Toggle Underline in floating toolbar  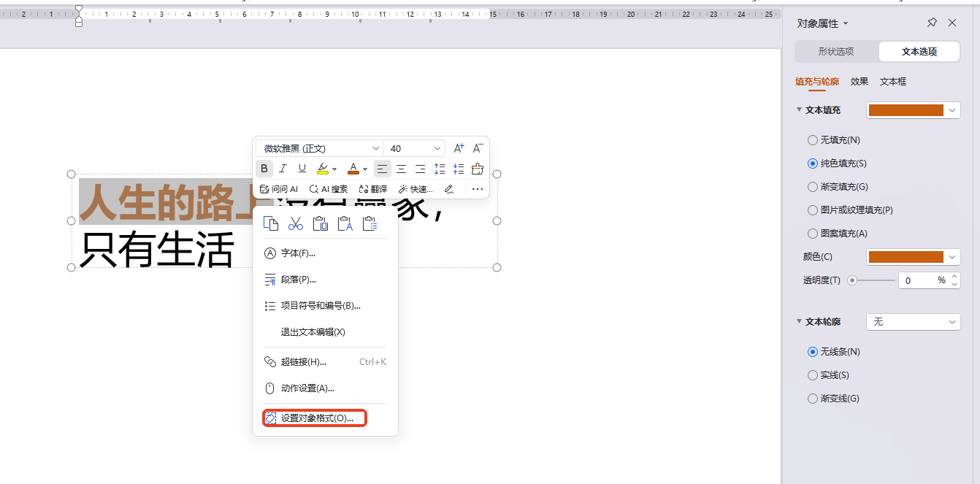coord(302,169)
